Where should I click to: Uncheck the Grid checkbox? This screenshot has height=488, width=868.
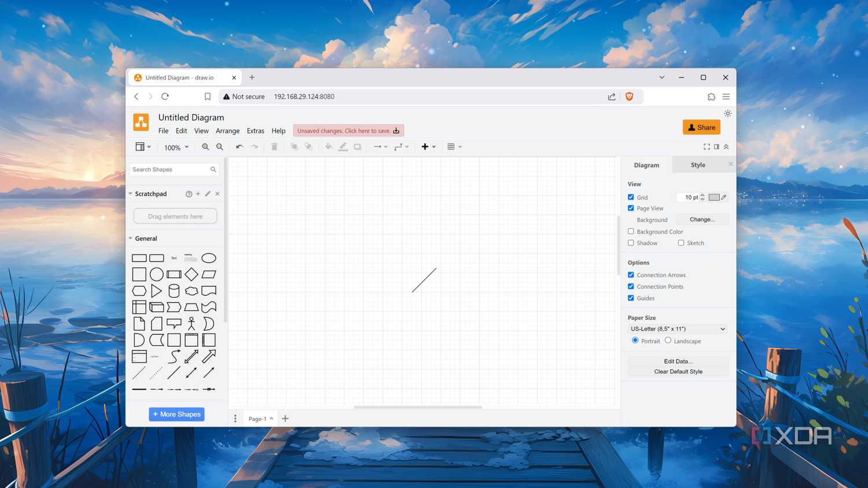(631, 197)
